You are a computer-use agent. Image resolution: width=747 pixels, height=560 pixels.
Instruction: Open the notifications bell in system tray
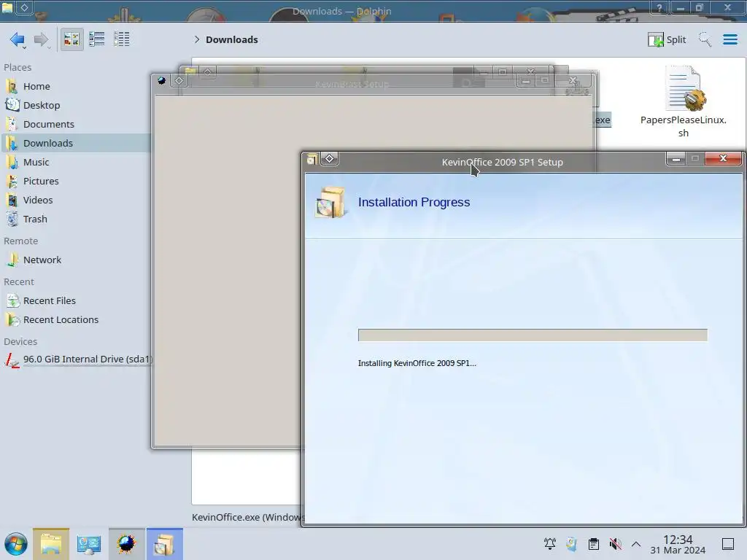click(x=550, y=544)
